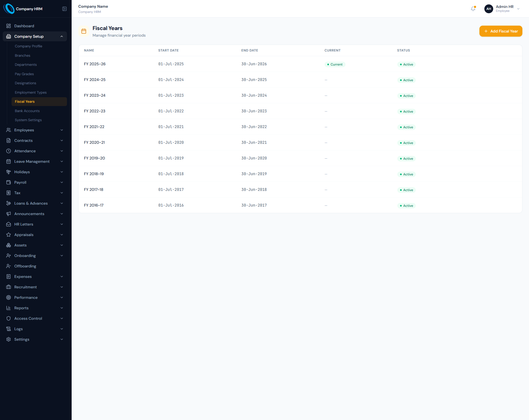Click the Appraisals star icon

tap(9, 235)
